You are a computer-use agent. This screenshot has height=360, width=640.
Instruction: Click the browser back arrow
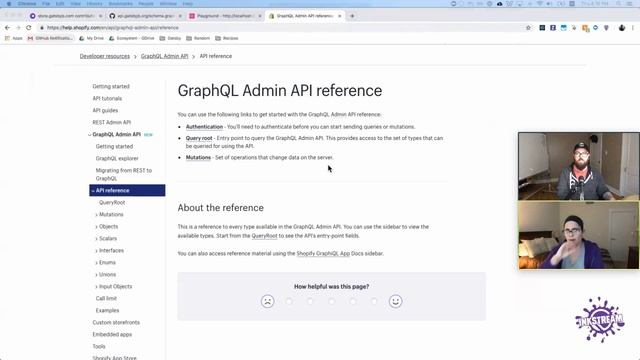(7, 28)
